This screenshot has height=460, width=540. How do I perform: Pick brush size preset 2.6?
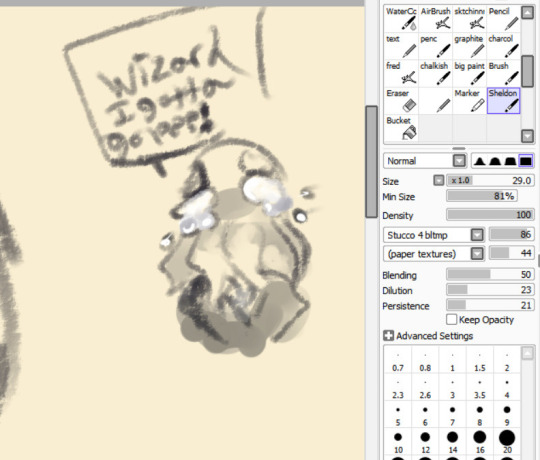pos(425,388)
